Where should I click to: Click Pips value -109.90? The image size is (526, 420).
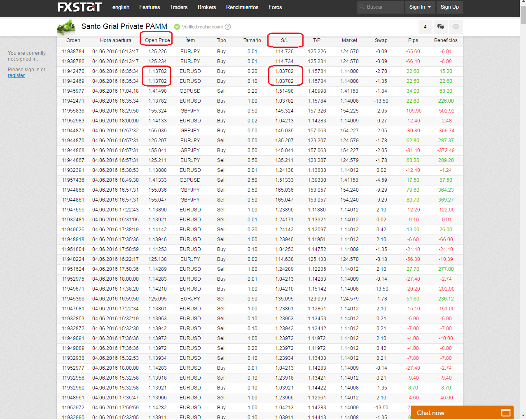(x=413, y=111)
